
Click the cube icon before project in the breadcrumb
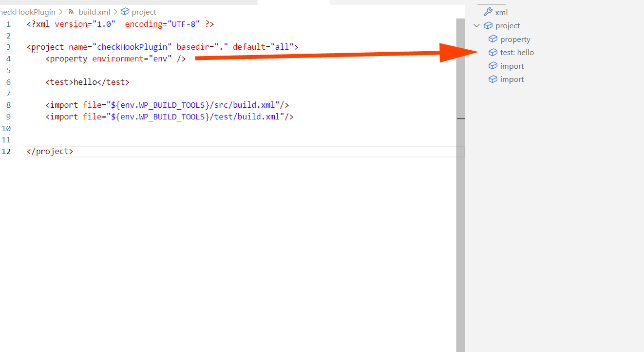(125, 11)
